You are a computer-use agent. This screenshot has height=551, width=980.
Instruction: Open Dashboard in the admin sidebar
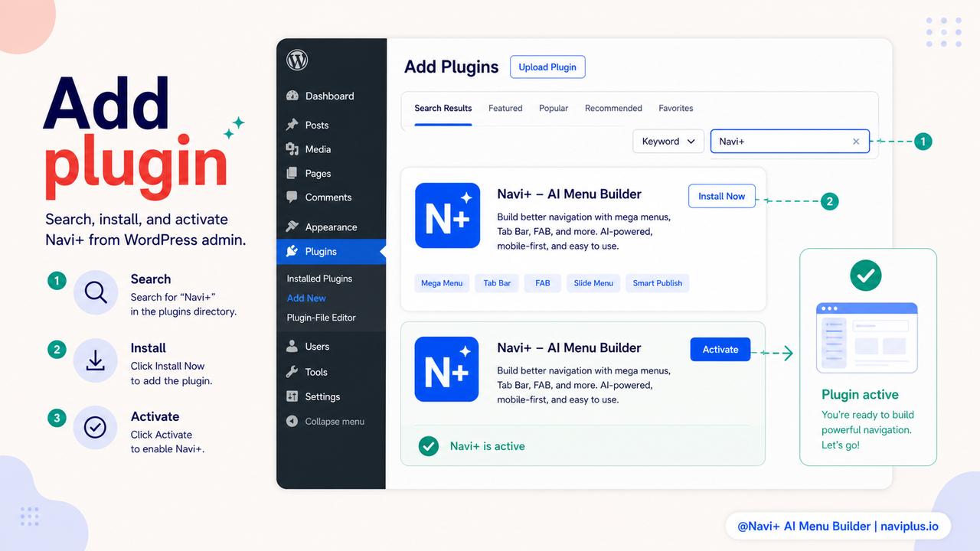tap(331, 96)
